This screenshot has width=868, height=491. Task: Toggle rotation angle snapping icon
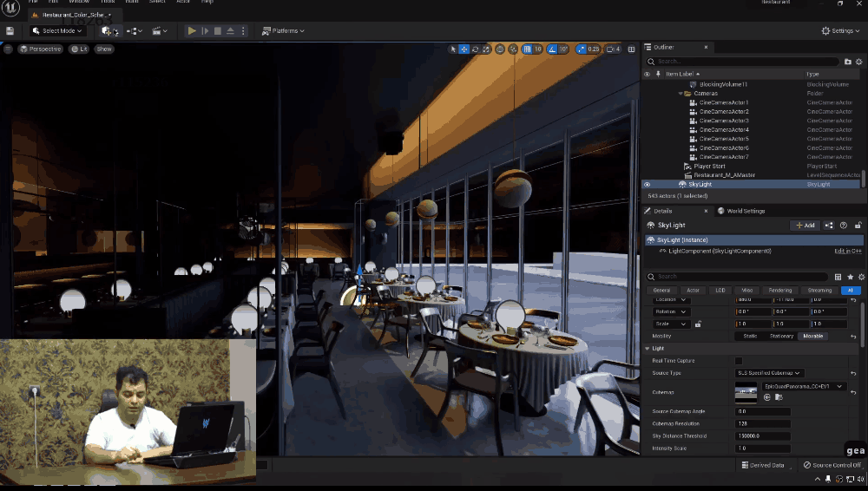point(552,49)
